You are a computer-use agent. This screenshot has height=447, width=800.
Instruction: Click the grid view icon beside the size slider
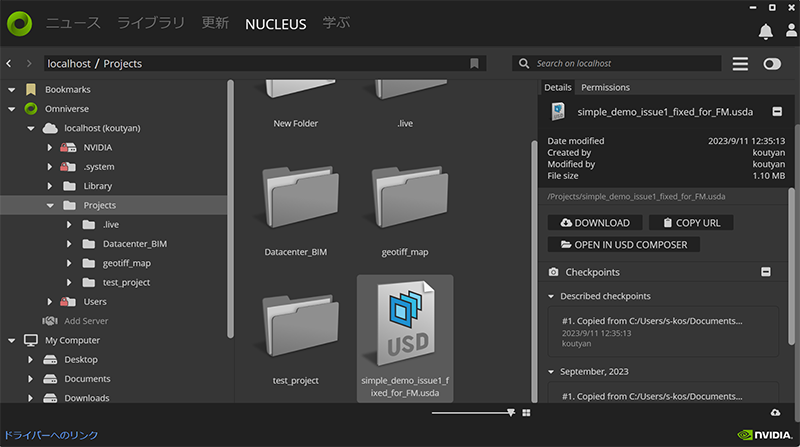pos(527,413)
